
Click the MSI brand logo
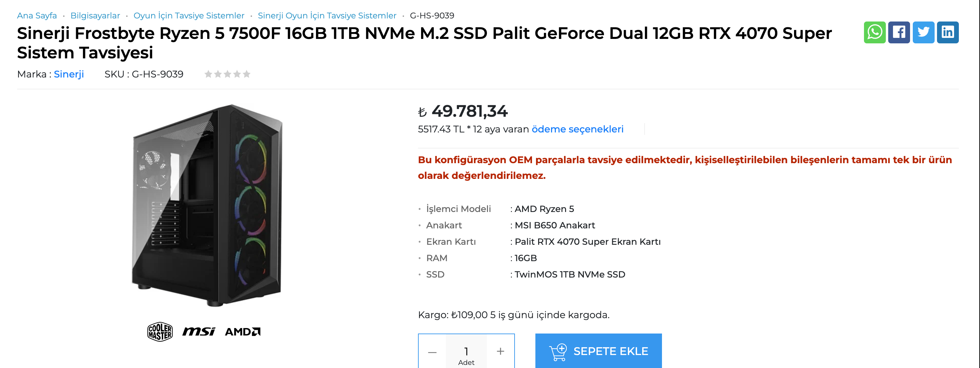click(199, 331)
